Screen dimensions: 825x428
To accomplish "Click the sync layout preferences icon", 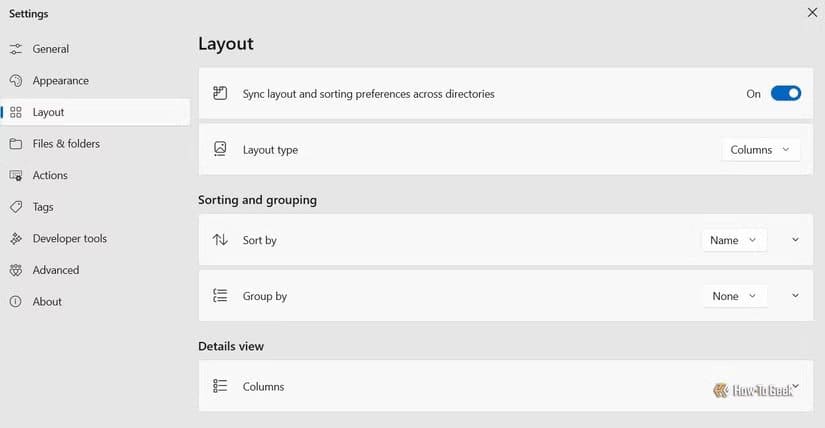I will pos(220,93).
